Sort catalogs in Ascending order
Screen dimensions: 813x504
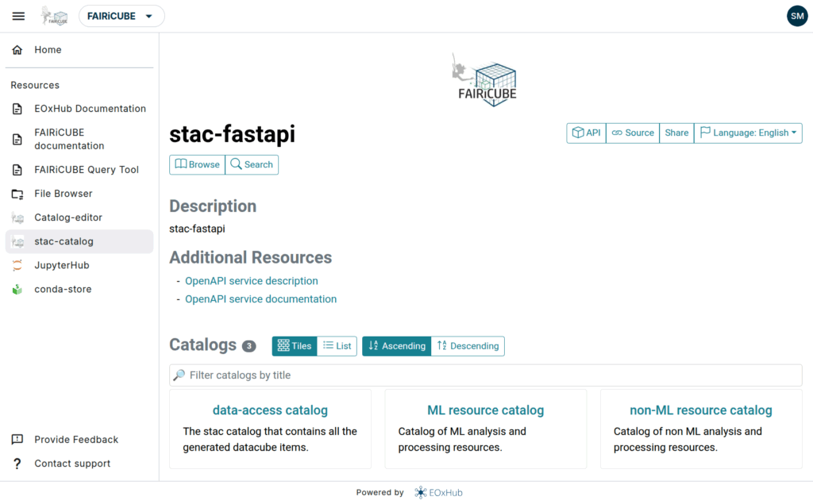(x=397, y=346)
